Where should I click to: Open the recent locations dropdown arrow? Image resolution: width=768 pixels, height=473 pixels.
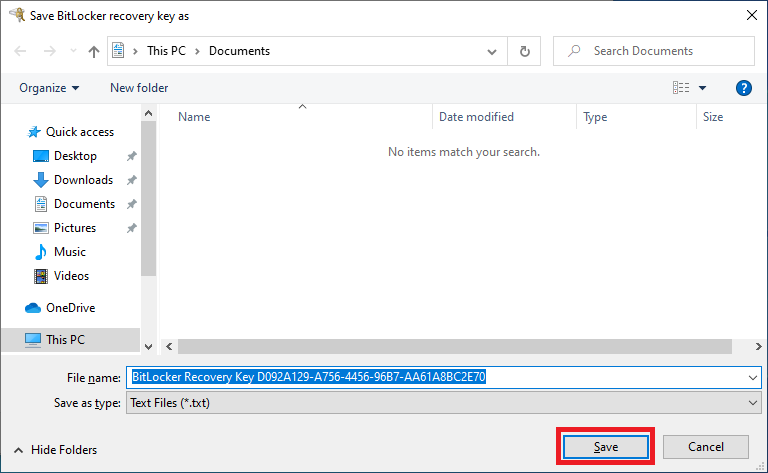coord(73,51)
